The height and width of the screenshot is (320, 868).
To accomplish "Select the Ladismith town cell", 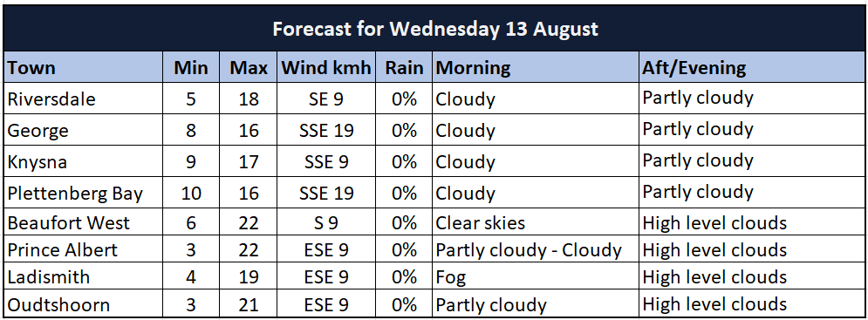I will [x=83, y=276].
